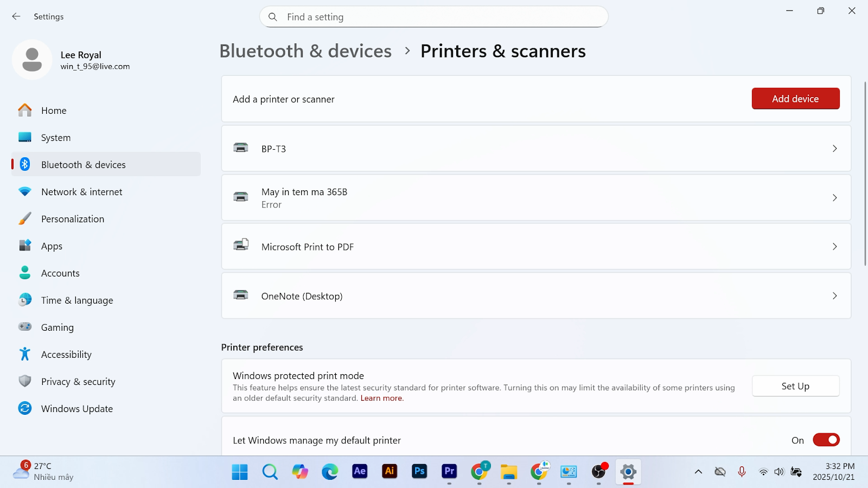The height and width of the screenshot is (488, 868).
Task: Open the Apps settings page
Action: (106, 246)
